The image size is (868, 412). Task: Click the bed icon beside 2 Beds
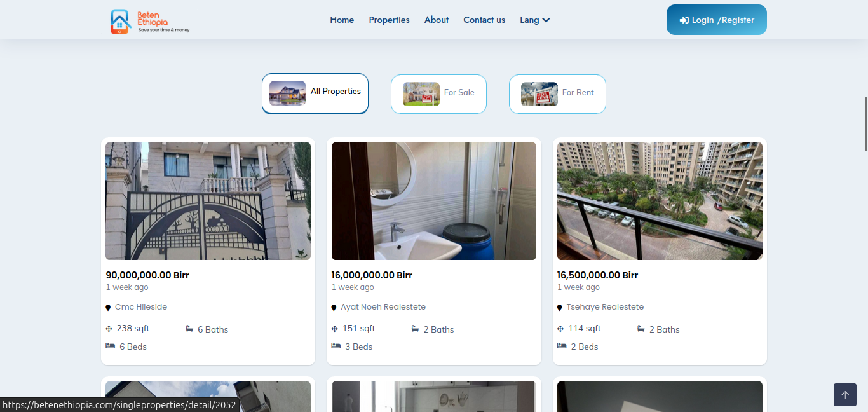click(x=562, y=346)
